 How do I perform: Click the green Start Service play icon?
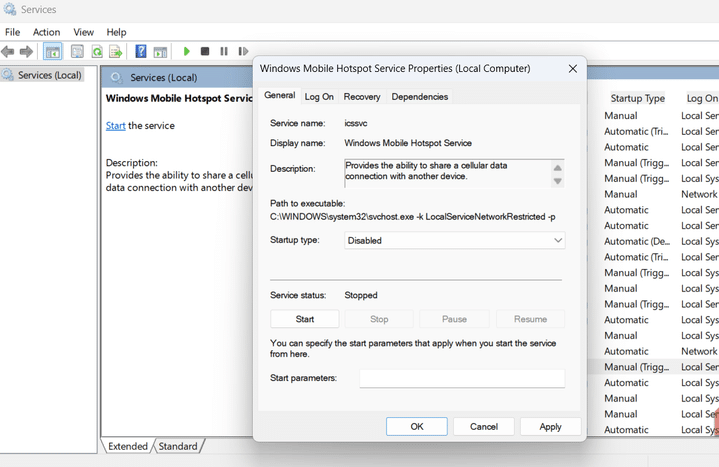pos(186,51)
